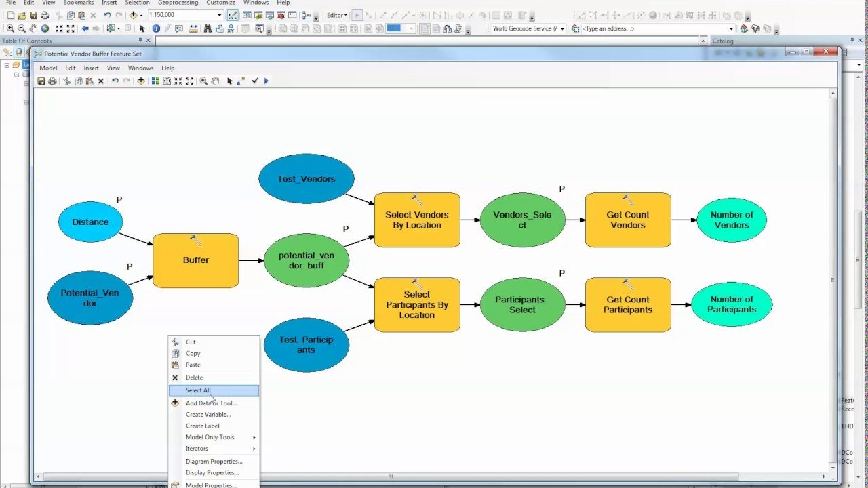The width and height of the screenshot is (868, 488).
Task: Save the model in ModelBuilder toolbar
Action: pyautogui.click(x=41, y=81)
